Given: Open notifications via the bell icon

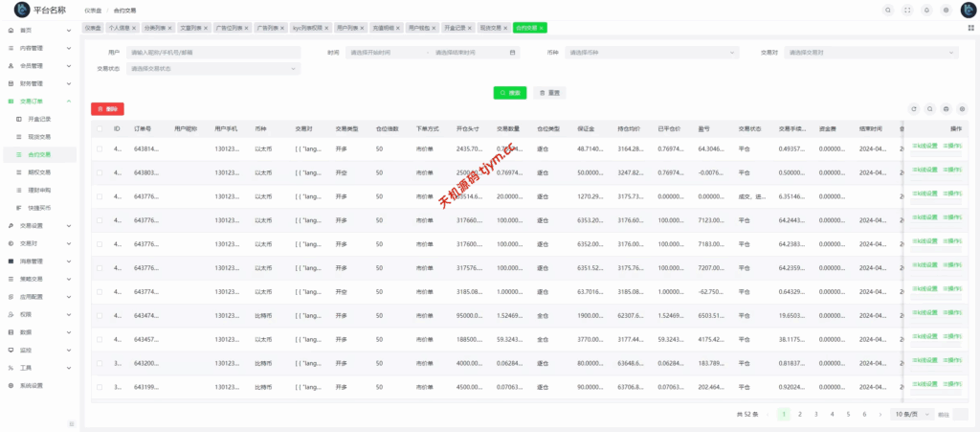Looking at the screenshot, I should (925, 10).
